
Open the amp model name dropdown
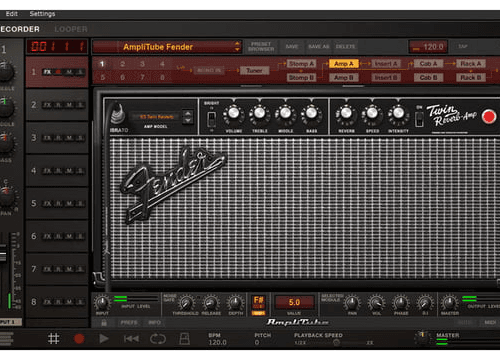pyautogui.click(x=156, y=117)
